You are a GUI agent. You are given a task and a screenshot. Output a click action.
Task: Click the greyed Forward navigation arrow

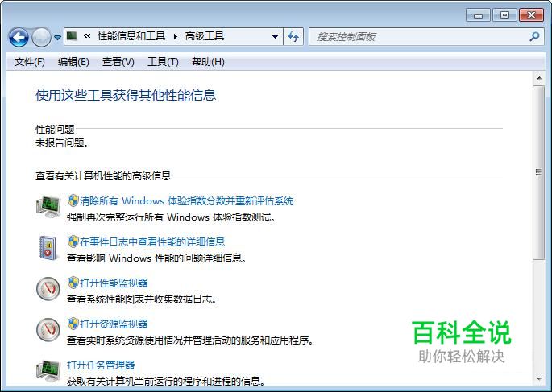click(x=41, y=36)
